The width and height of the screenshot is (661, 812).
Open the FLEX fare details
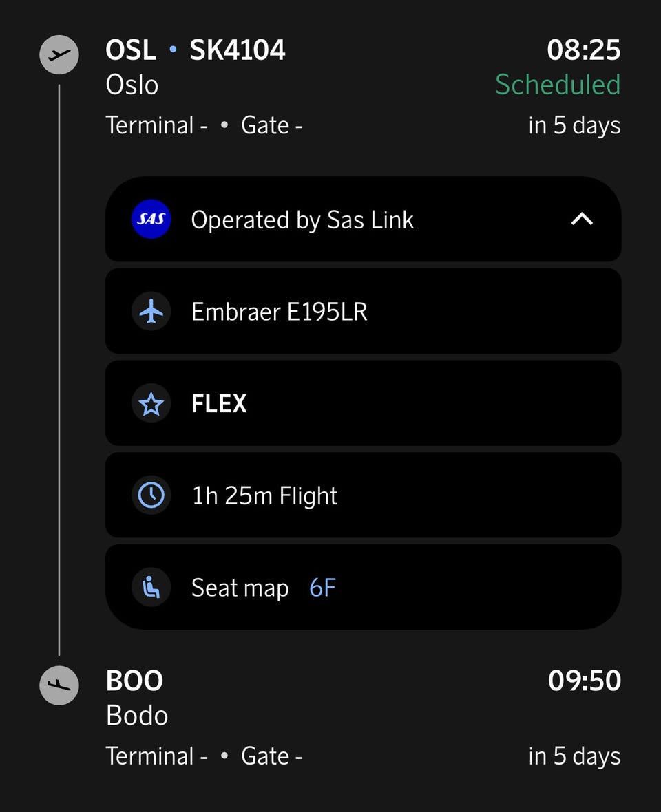[363, 403]
